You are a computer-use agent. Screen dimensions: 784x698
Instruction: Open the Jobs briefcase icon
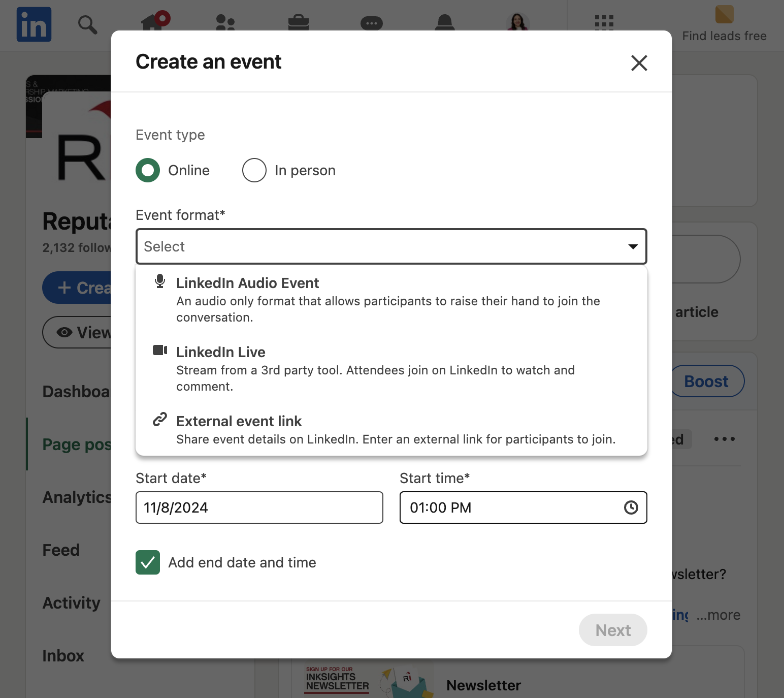point(299,22)
